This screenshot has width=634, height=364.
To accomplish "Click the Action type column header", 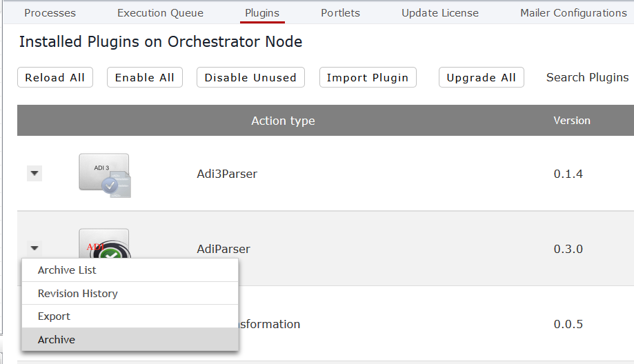I will click(283, 121).
